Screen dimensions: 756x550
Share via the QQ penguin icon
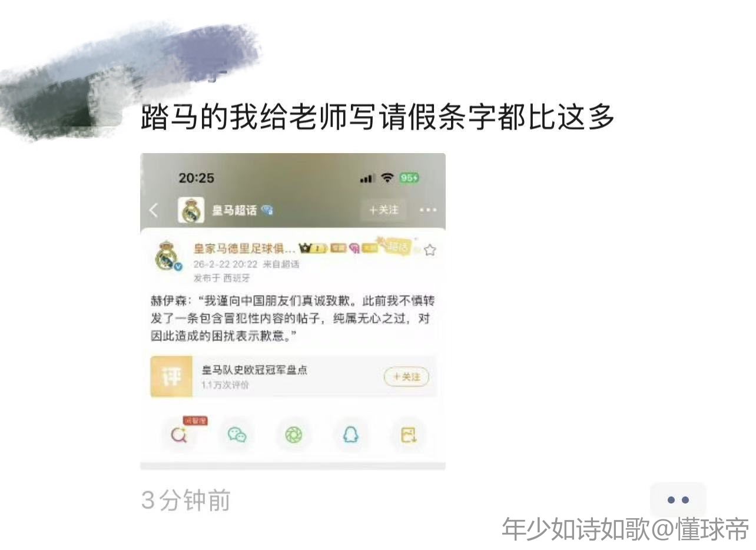pos(351,435)
